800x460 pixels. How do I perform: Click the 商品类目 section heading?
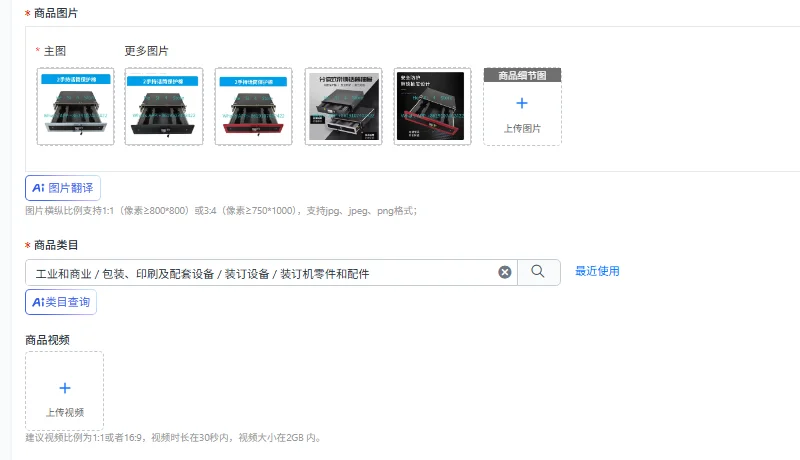pyautogui.click(x=56, y=245)
